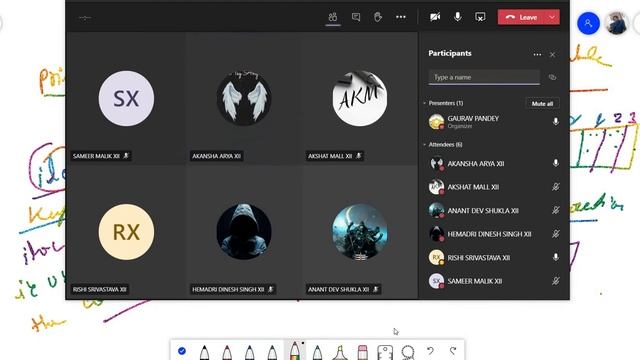Image resolution: width=640 pixels, height=360 pixels.
Task: Click the Mute all button
Action: click(x=542, y=104)
